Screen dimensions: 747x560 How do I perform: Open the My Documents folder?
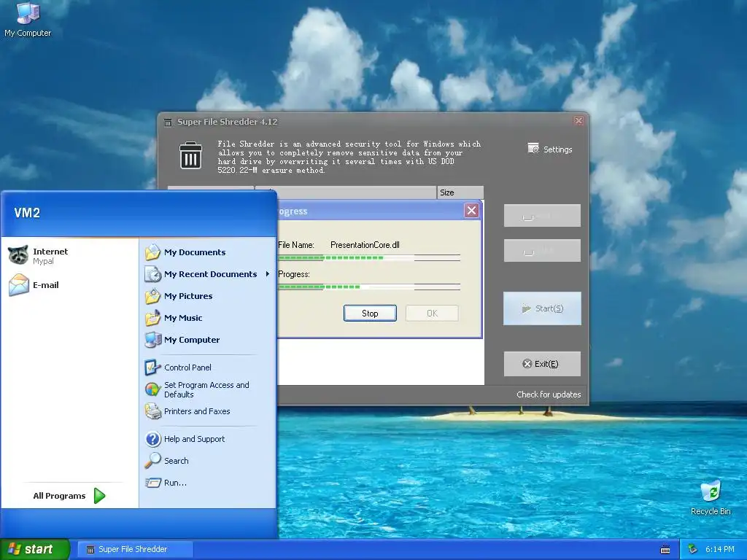[185, 252]
